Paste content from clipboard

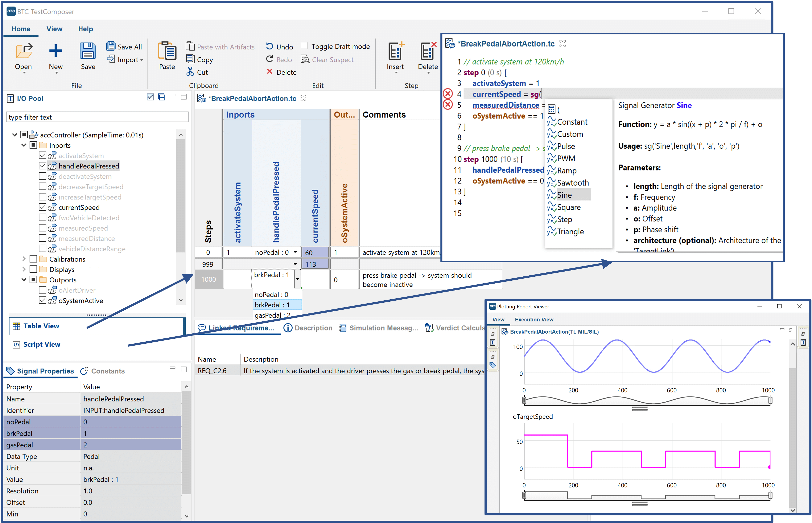pyautogui.click(x=166, y=56)
